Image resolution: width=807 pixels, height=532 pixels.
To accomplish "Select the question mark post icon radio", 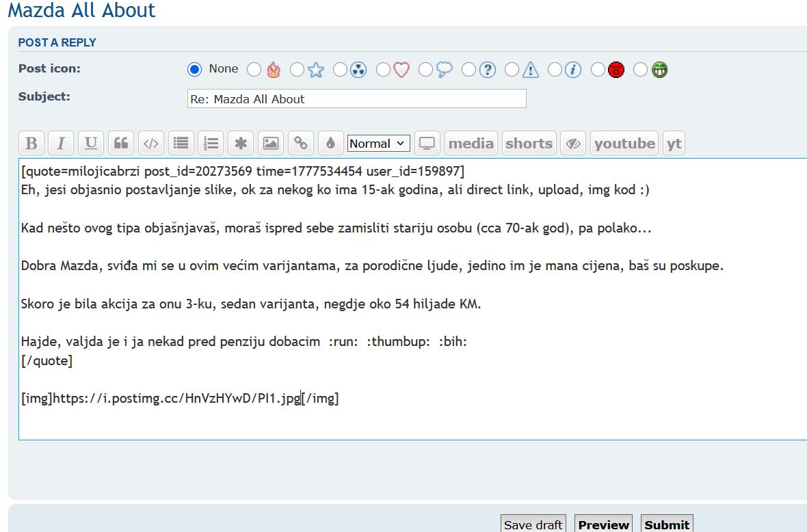I will 469,70.
